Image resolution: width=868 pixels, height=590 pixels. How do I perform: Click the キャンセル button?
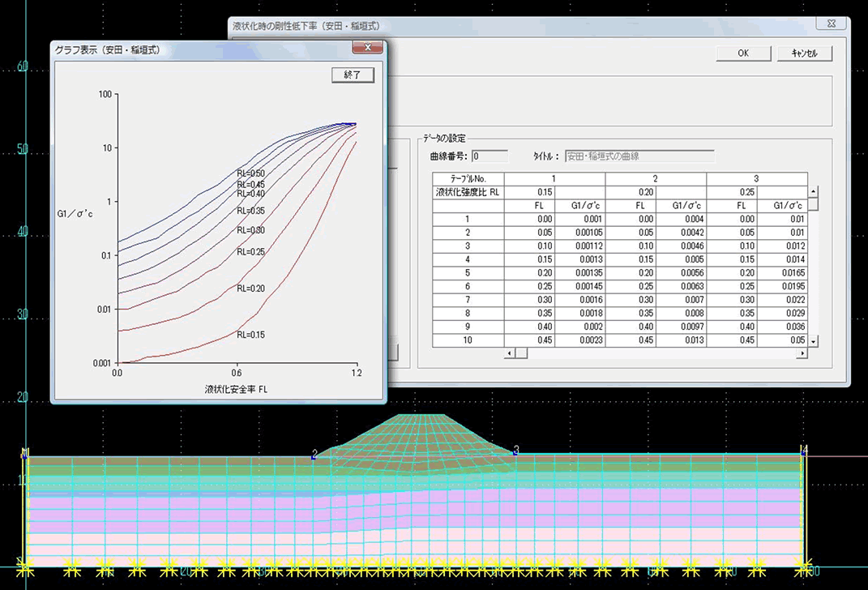(x=803, y=53)
